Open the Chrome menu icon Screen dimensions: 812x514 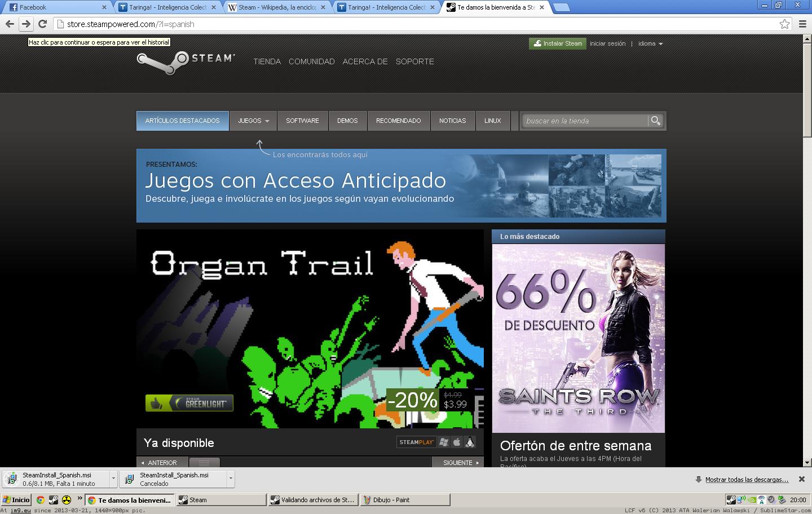[x=802, y=24]
